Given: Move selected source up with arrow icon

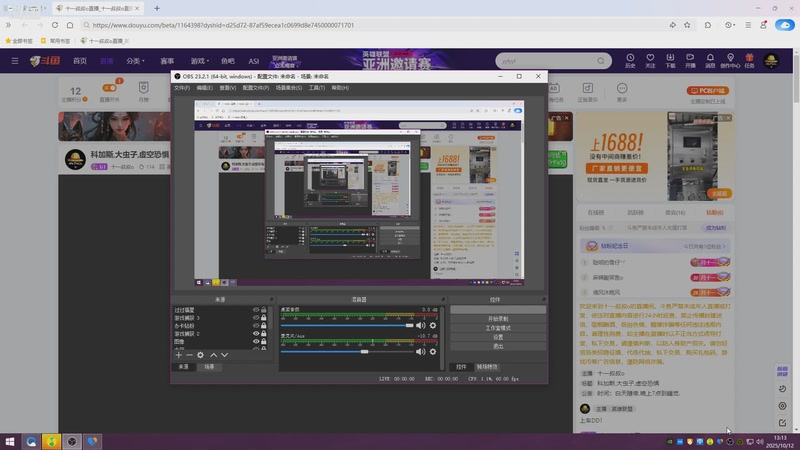Looking at the screenshot, I should pyautogui.click(x=213, y=355).
